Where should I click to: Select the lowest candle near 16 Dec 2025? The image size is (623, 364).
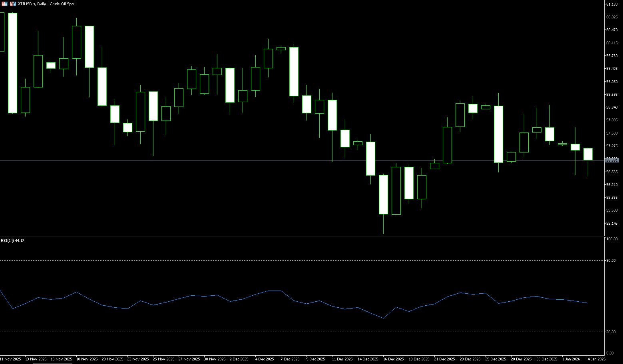click(383, 194)
